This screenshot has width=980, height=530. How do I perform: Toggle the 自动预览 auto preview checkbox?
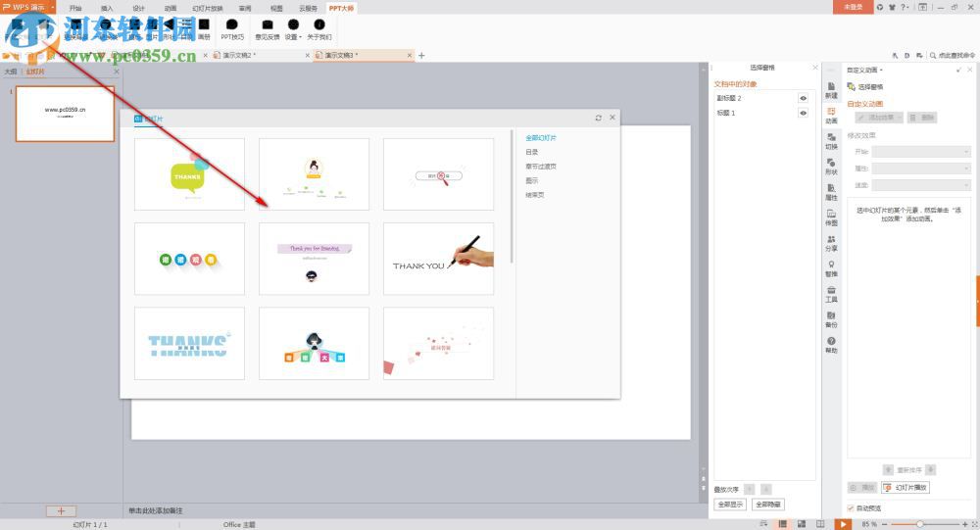[x=851, y=508]
